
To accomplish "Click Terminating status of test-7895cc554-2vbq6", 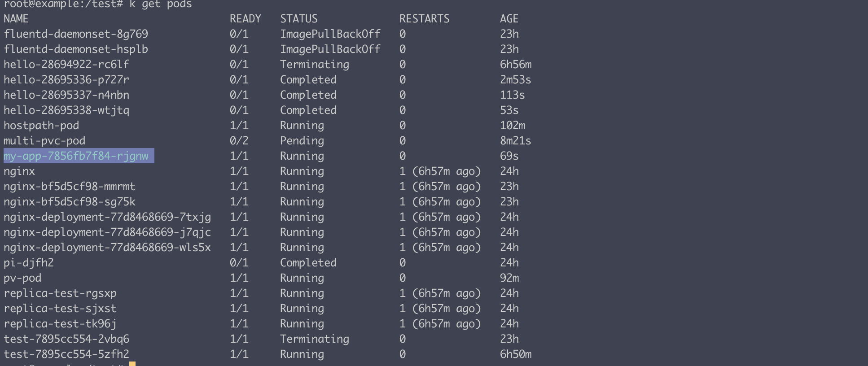I will [314, 339].
